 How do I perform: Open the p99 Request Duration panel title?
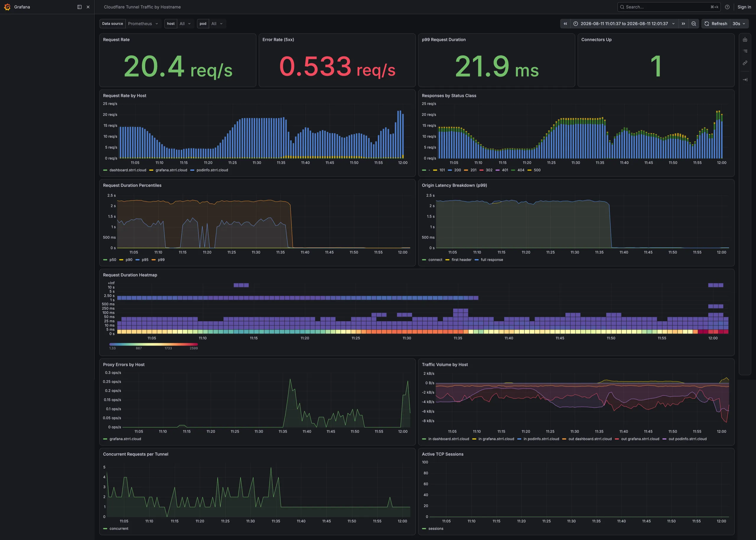click(444, 40)
